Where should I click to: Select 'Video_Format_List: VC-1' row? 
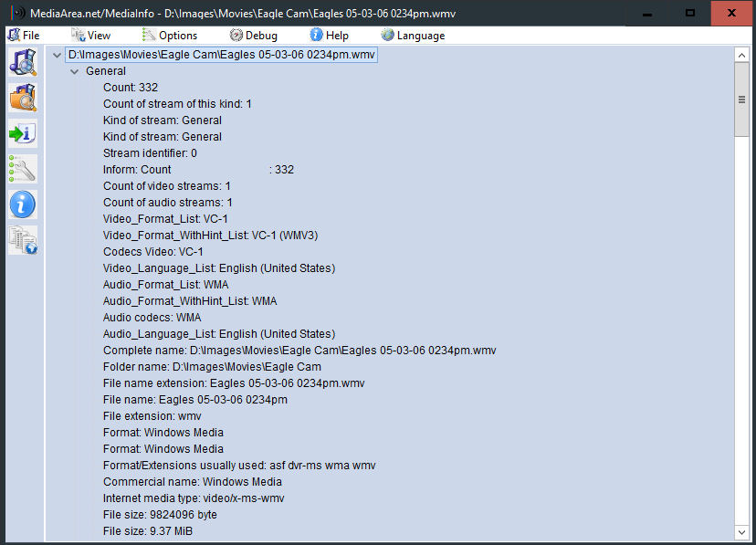point(165,218)
